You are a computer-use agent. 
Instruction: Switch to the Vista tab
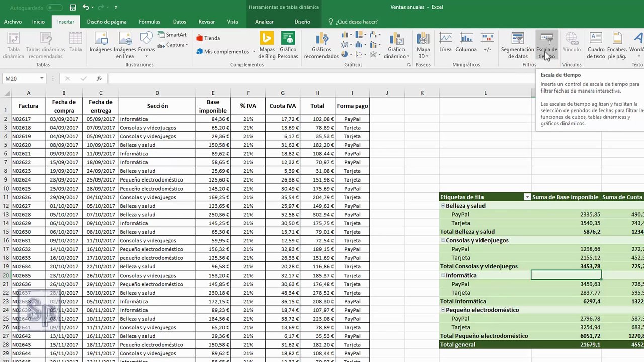232,22
